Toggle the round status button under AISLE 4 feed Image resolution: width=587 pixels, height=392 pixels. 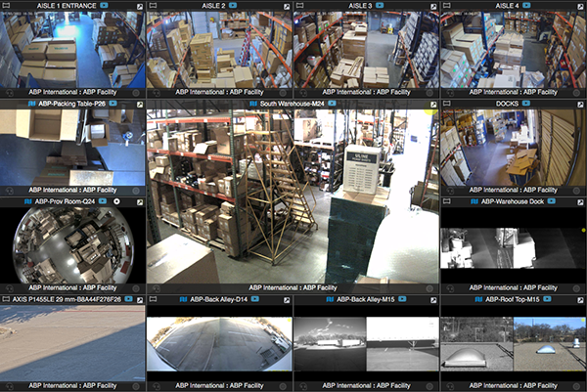(580, 93)
